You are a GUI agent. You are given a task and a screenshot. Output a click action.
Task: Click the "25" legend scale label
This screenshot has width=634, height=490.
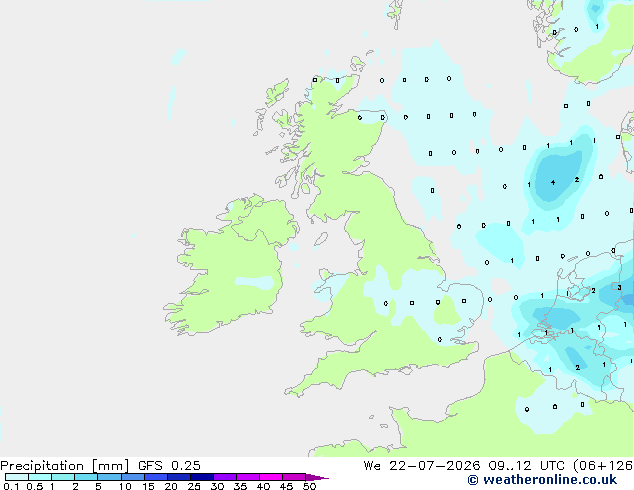pos(194,486)
